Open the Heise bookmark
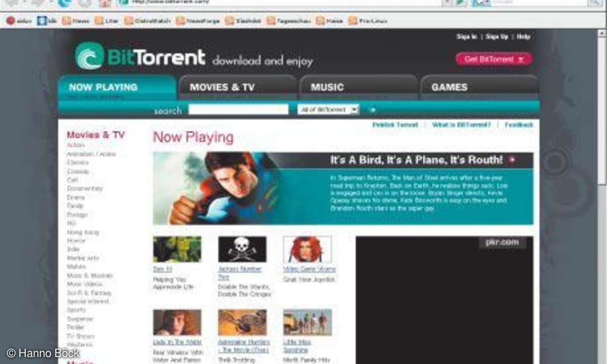The image size is (607, 364). [x=329, y=21]
